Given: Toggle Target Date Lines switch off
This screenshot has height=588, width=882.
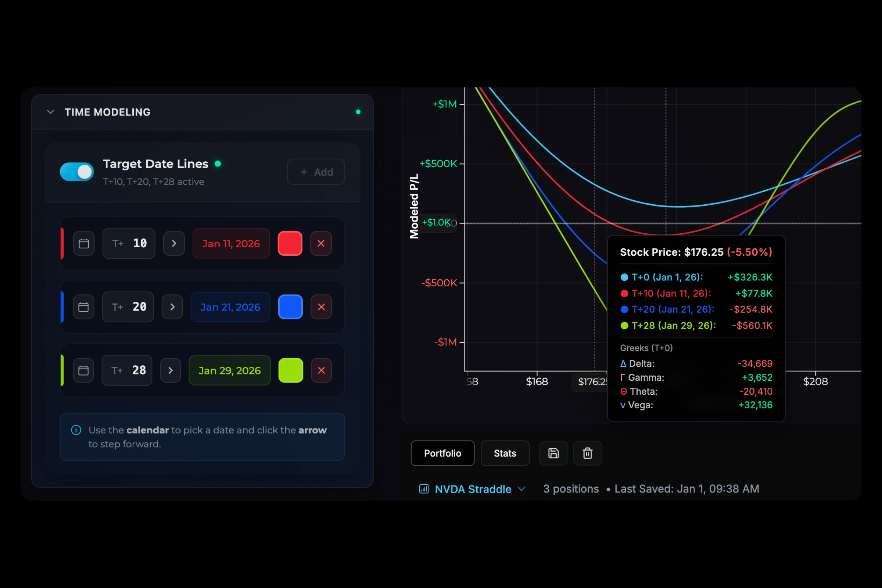Looking at the screenshot, I should click(77, 172).
